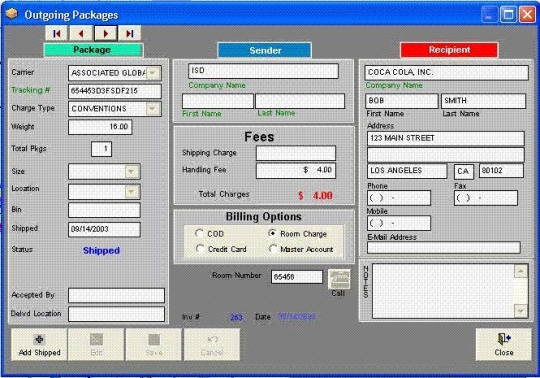Click the zip code field 80102
The height and width of the screenshot is (378, 540).
point(501,171)
